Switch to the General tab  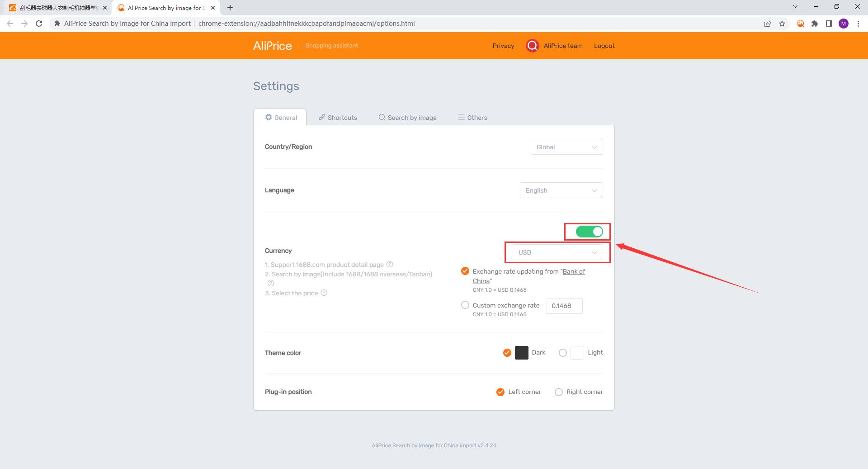[280, 117]
